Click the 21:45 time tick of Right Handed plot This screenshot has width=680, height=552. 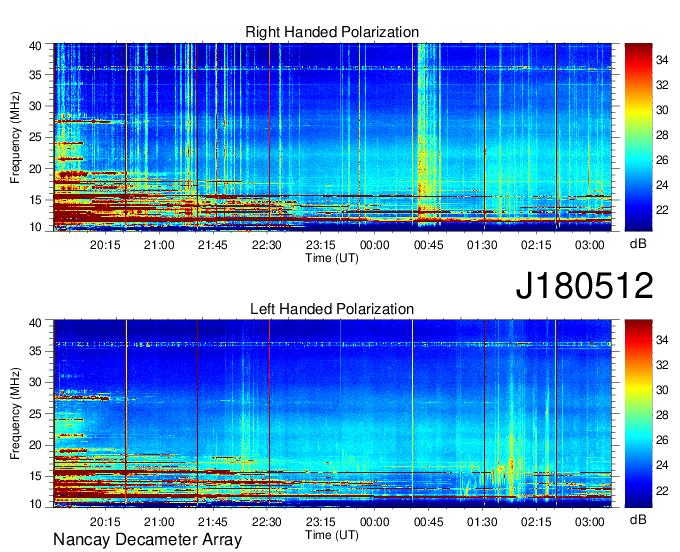tap(212, 245)
